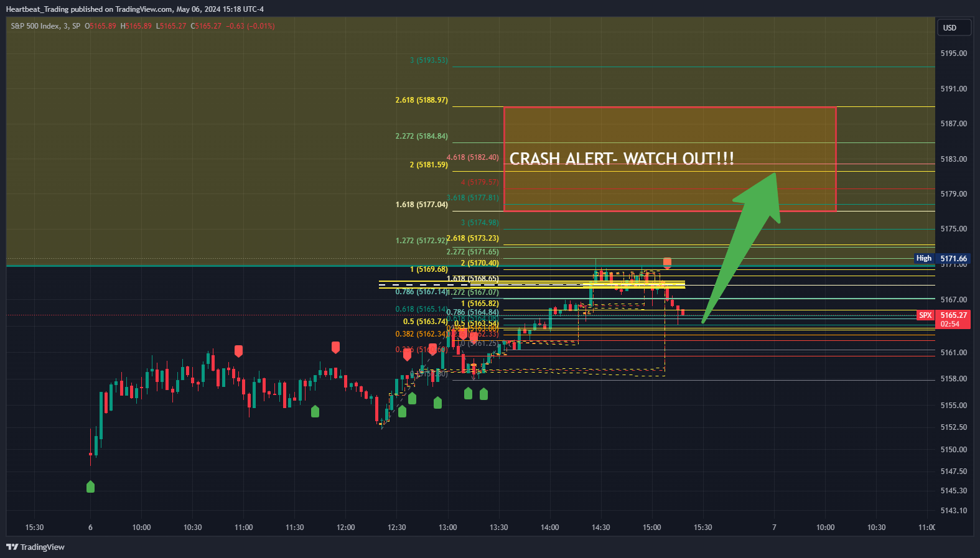This screenshot has height=558, width=980.
Task: Click the red signal marker above the 11:00 candles
Action: [238, 351]
